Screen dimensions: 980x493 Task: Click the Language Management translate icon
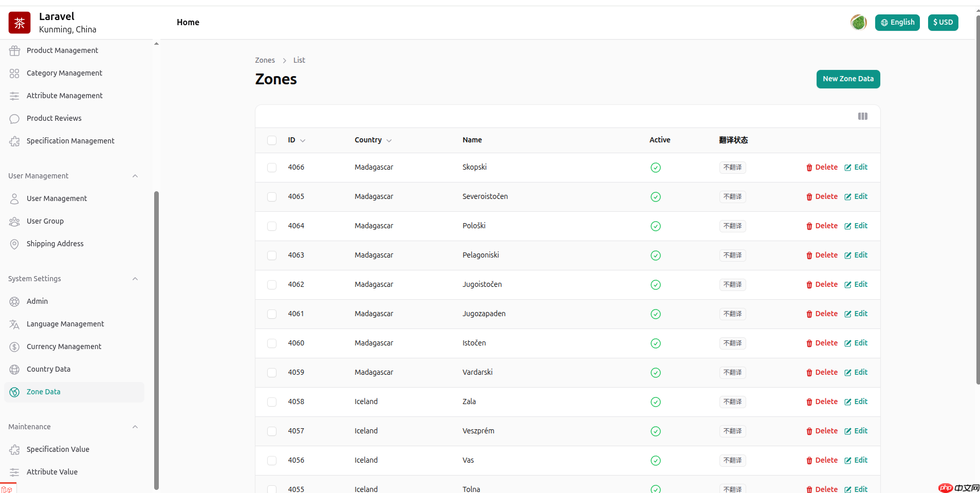point(14,324)
